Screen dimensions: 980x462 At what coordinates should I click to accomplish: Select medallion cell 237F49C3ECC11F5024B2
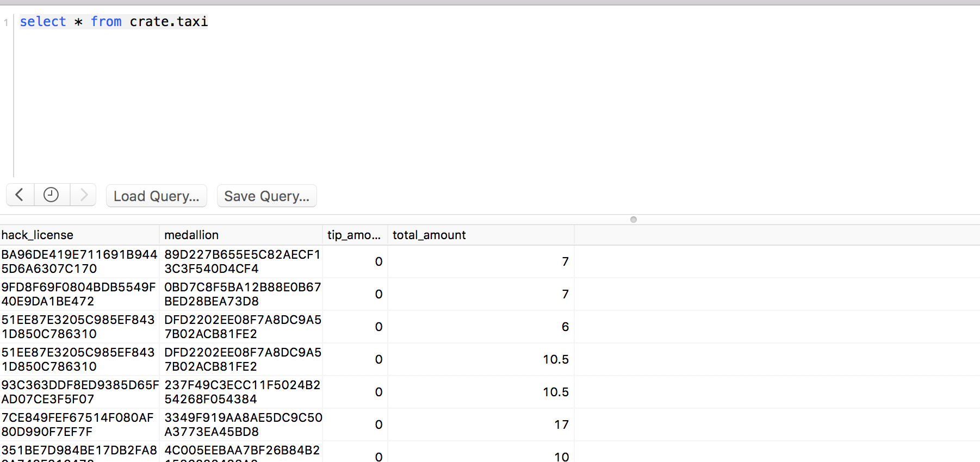pos(241,392)
